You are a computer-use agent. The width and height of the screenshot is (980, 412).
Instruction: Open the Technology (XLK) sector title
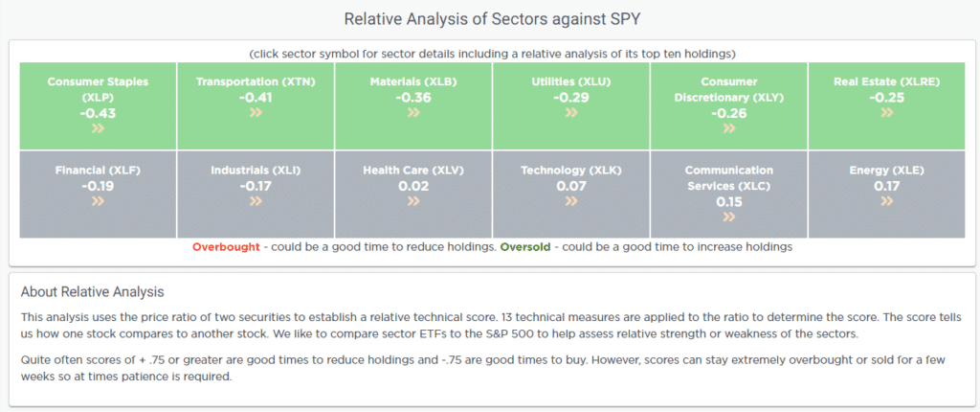pyautogui.click(x=571, y=171)
